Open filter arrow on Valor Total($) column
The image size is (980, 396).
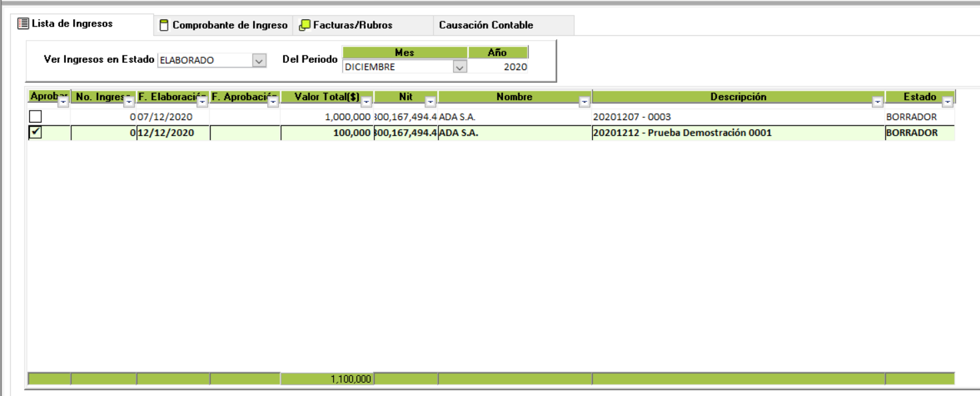(366, 103)
